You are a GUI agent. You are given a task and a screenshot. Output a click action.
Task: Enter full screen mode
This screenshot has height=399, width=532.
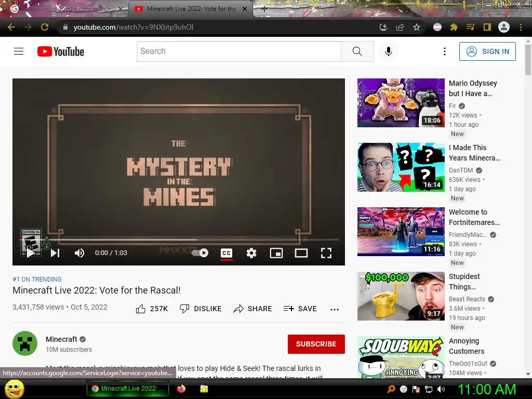(326, 253)
